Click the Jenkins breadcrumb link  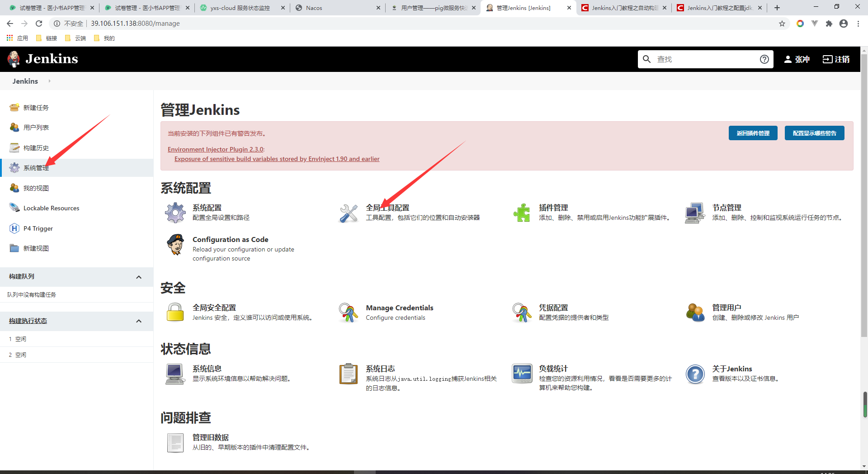[25, 81]
